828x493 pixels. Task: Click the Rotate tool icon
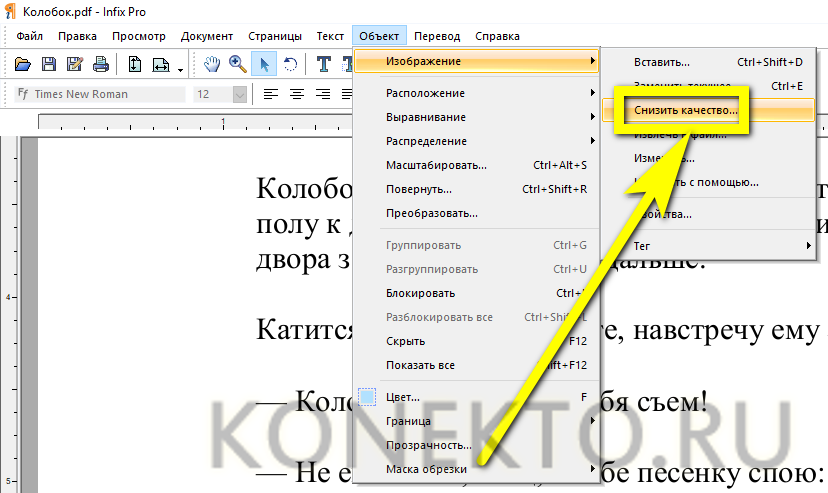290,65
